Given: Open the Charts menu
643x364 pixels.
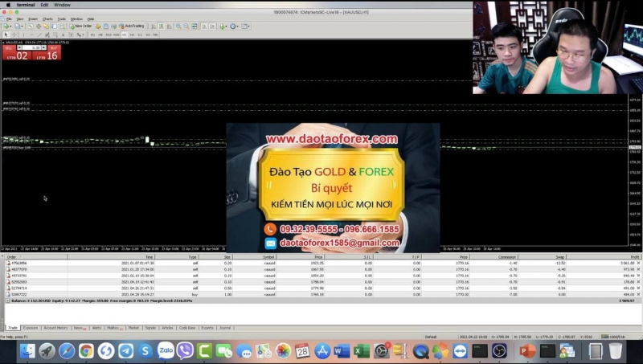Looking at the screenshot, I should 47,18.
